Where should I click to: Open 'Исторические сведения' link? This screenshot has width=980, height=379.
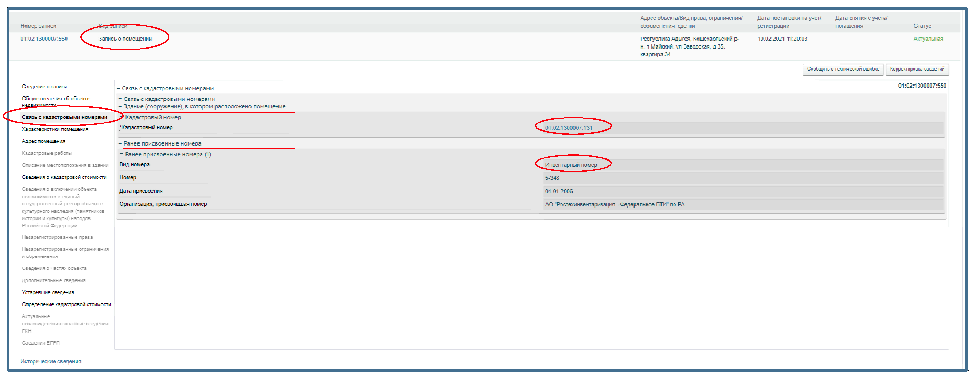(51, 361)
